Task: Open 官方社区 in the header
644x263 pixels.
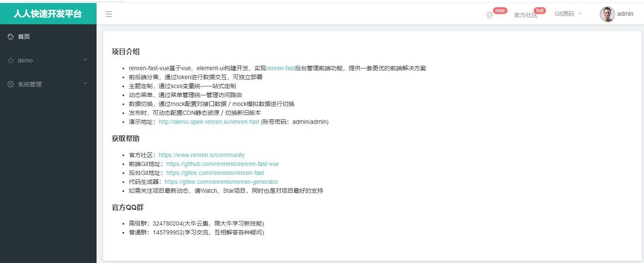Action: (x=526, y=15)
